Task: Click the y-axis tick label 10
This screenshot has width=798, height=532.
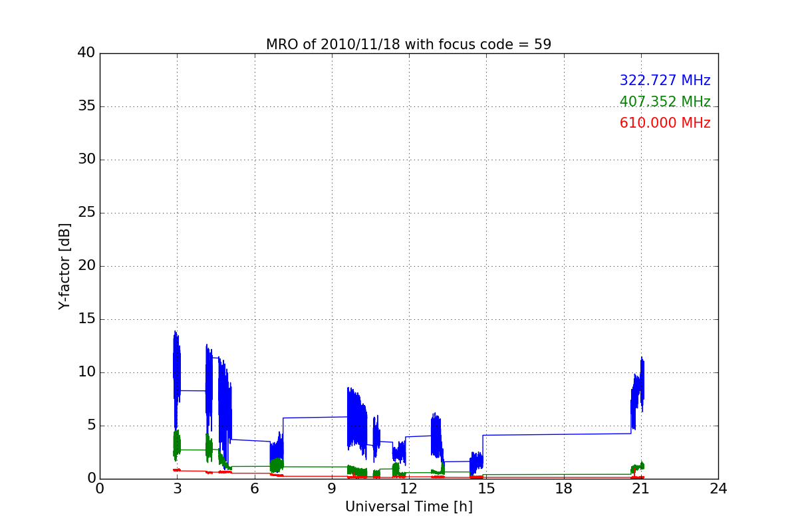Action: (x=86, y=372)
